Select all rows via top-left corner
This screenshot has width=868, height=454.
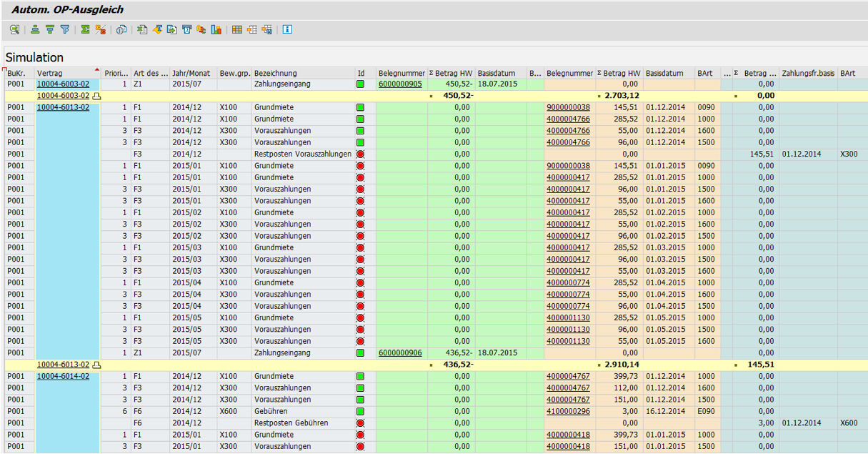tap(4, 71)
